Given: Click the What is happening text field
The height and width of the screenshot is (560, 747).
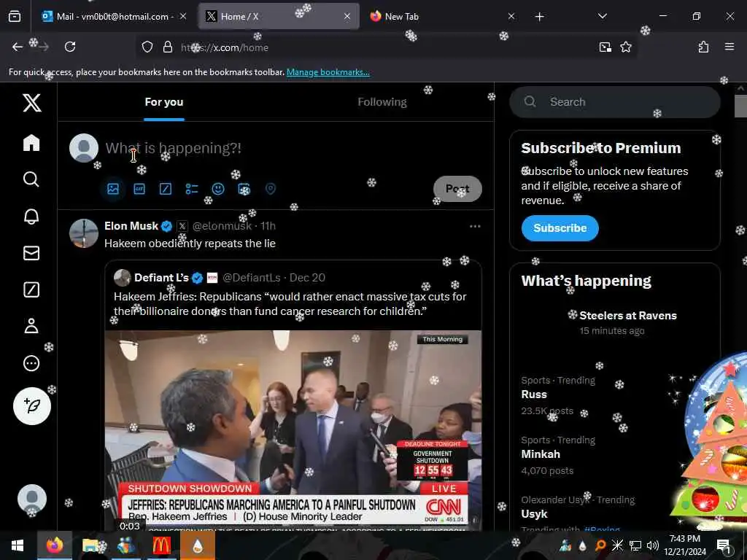Looking at the screenshot, I should pos(173,148).
